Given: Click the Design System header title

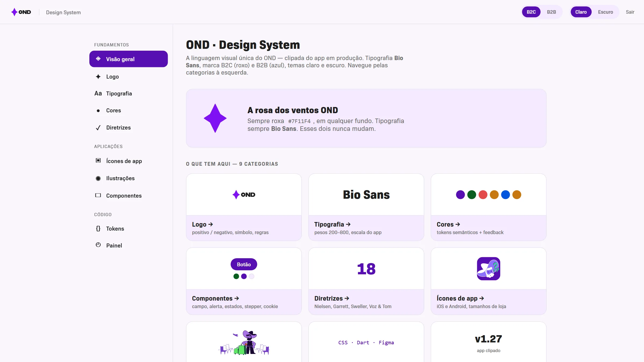Looking at the screenshot, I should (x=63, y=12).
